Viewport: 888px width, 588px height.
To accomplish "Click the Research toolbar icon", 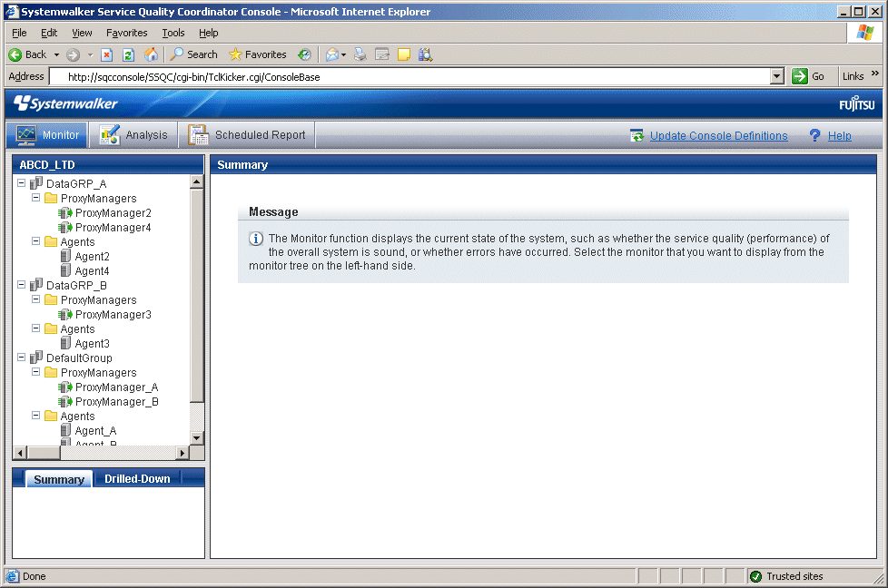I will tap(425, 54).
